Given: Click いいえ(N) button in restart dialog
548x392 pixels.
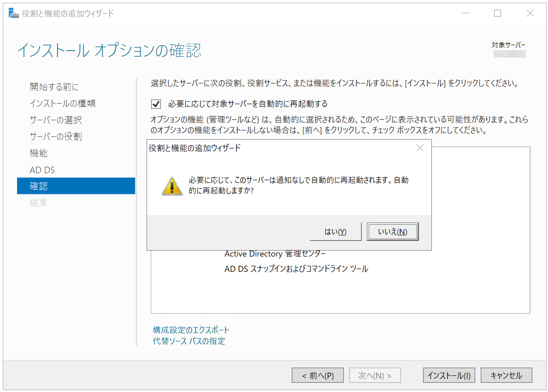Looking at the screenshot, I should (393, 232).
